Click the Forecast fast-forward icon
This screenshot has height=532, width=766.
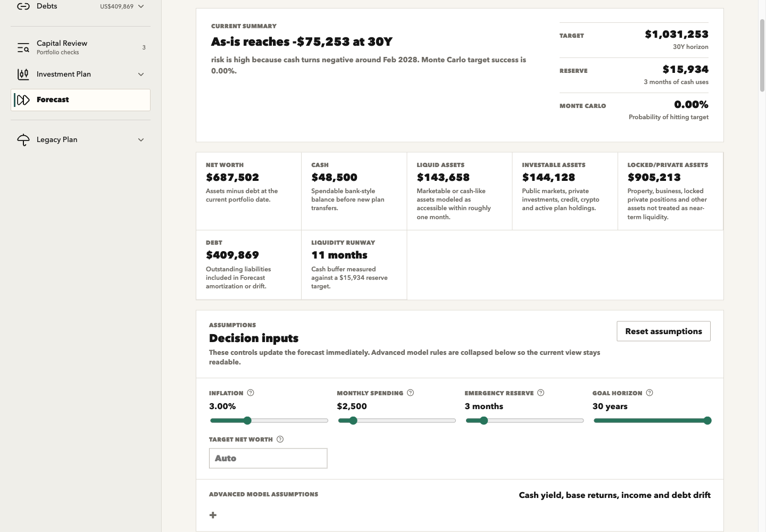[23, 100]
